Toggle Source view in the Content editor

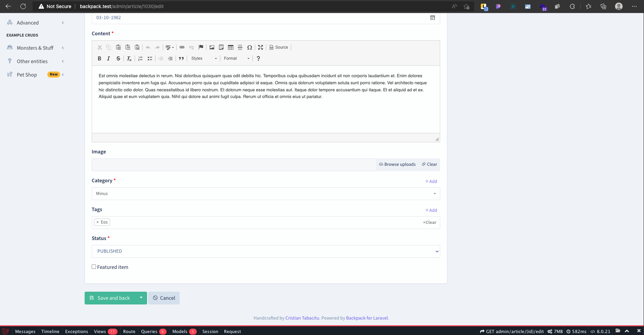(x=278, y=47)
